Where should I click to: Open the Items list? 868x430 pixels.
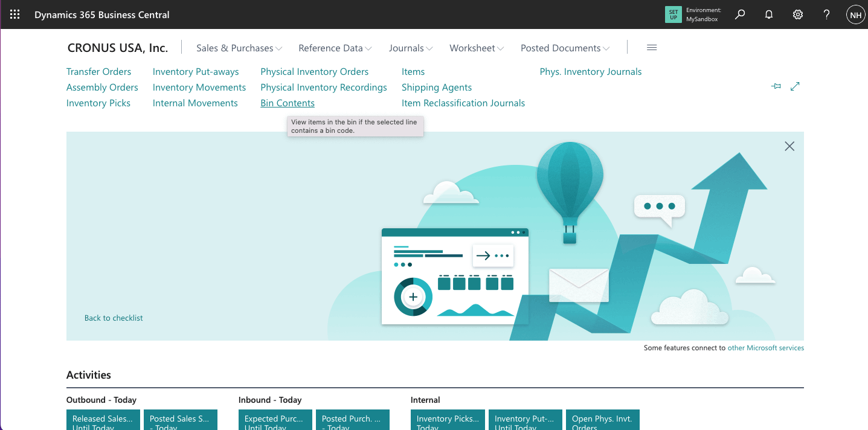413,72
